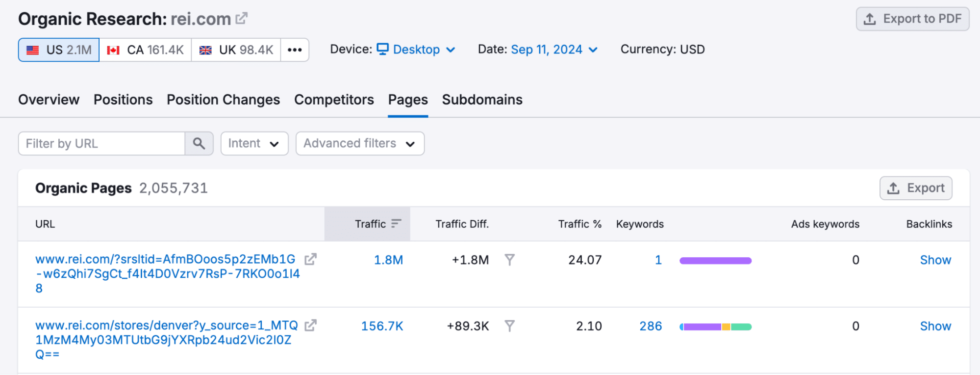
Task: Focus the Filter by URL input field
Action: 101,143
